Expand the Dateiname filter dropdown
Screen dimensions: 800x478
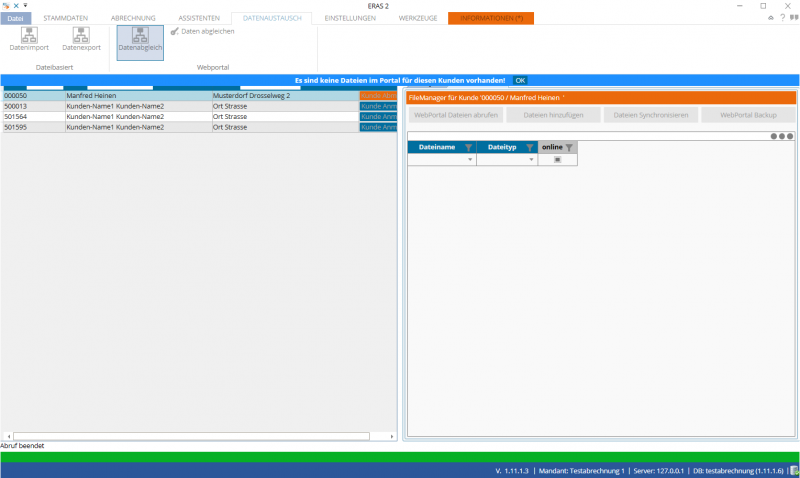pos(470,160)
